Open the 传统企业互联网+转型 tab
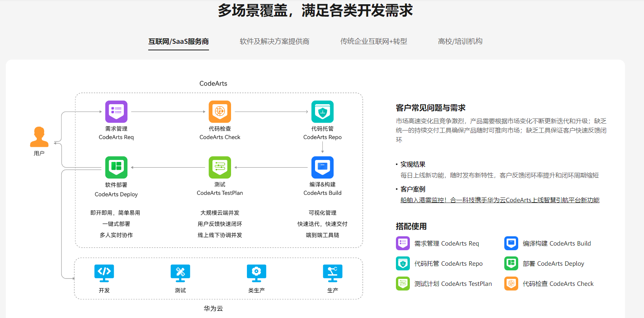 373,41
